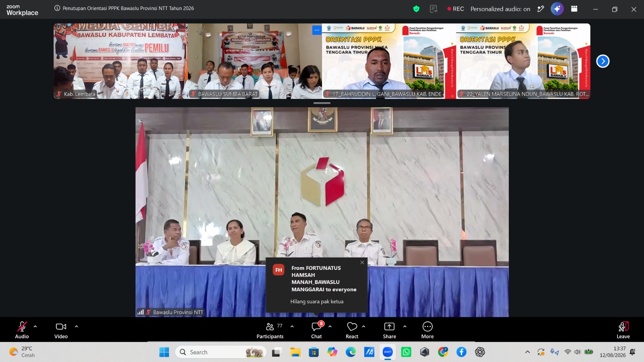The width and height of the screenshot is (644, 362).
Task: Open Facebook from the taskbar
Action: (x=462, y=352)
